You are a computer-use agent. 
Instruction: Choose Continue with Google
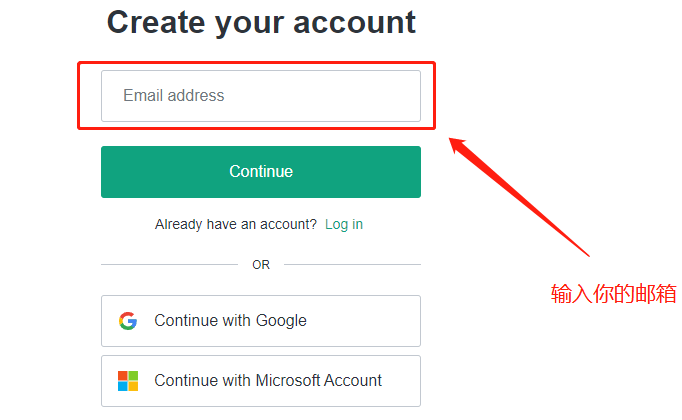click(260, 321)
